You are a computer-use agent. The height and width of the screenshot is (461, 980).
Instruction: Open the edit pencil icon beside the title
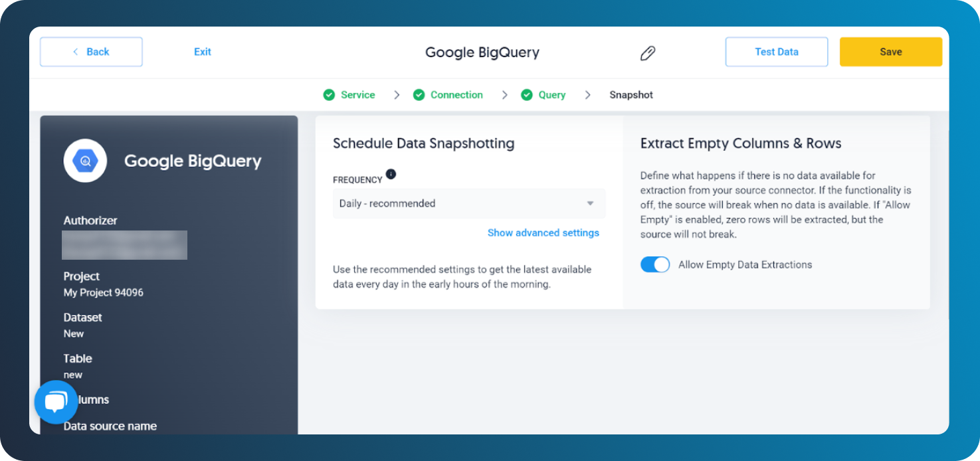point(648,52)
